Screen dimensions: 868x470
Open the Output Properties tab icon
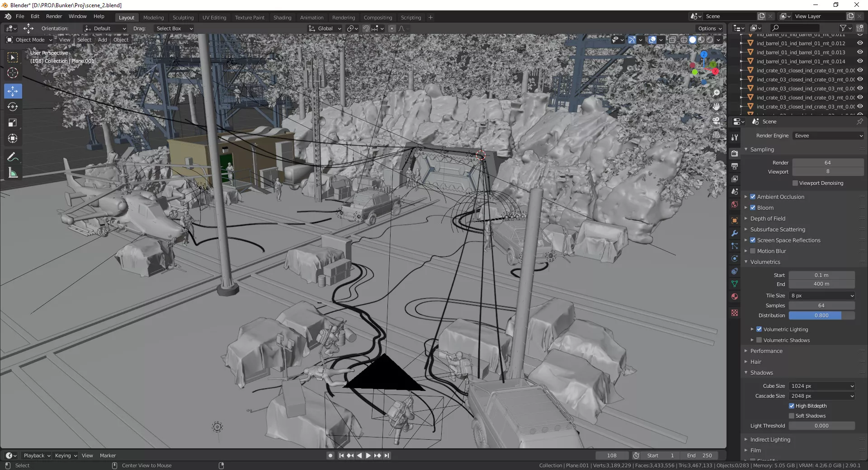735,166
